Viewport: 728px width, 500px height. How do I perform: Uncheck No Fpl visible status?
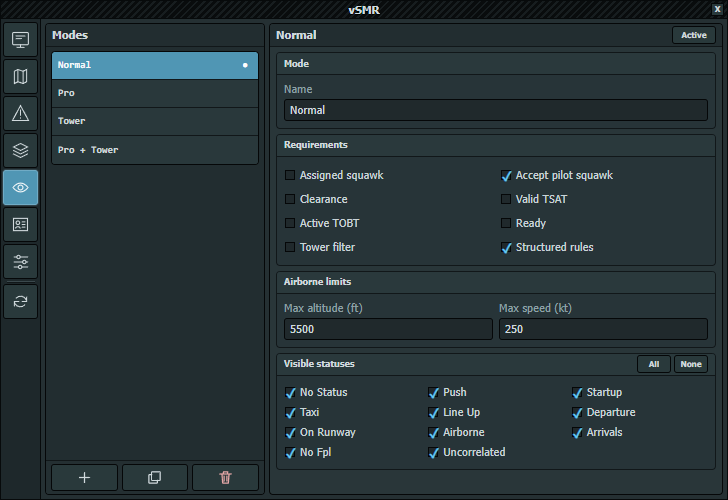point(290,452)
